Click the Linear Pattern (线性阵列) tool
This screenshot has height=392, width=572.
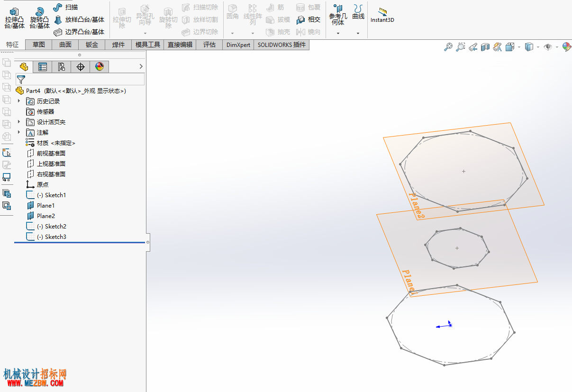[253, 15]
